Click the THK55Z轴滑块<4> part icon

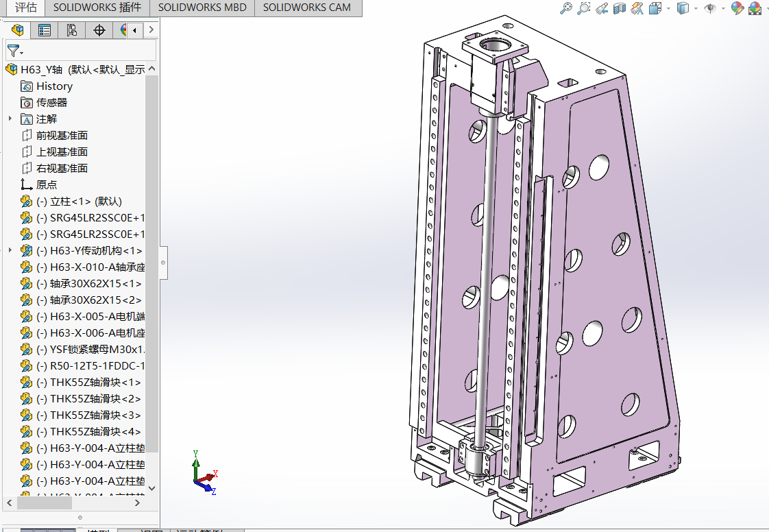pos(27,431)
